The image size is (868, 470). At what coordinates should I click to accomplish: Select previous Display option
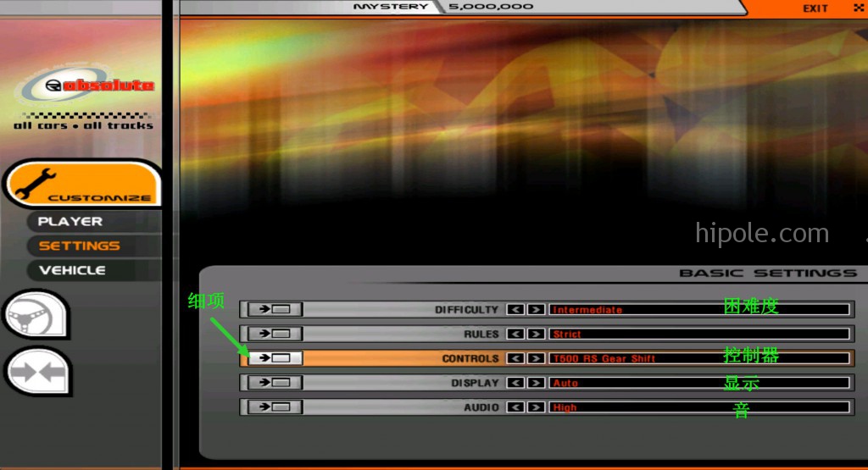[515, 383]
